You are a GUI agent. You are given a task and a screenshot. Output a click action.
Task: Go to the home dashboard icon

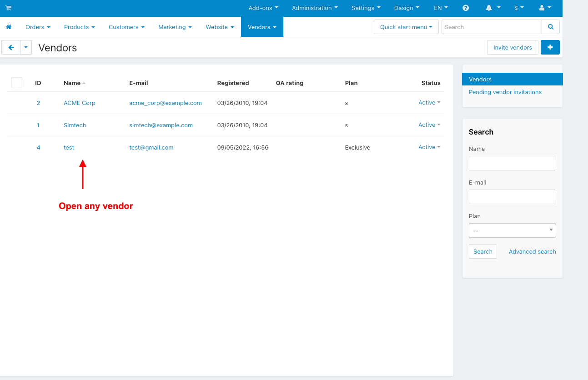tap(9, 27)
